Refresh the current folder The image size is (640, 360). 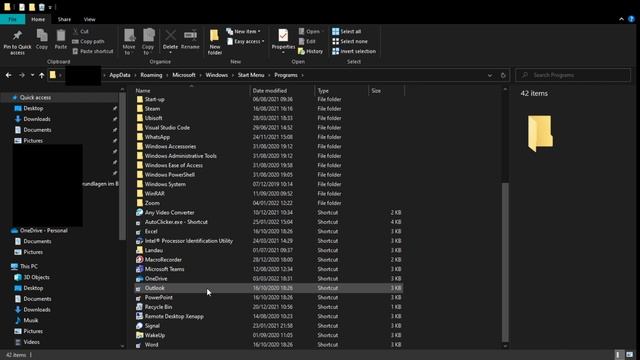pos(503,75)
